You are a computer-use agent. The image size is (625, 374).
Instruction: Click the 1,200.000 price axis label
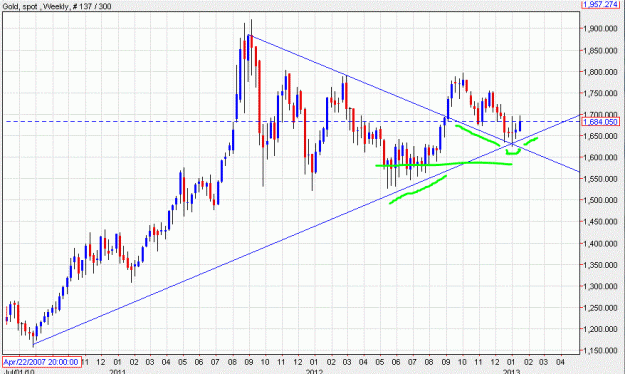(x=601, y=329)
